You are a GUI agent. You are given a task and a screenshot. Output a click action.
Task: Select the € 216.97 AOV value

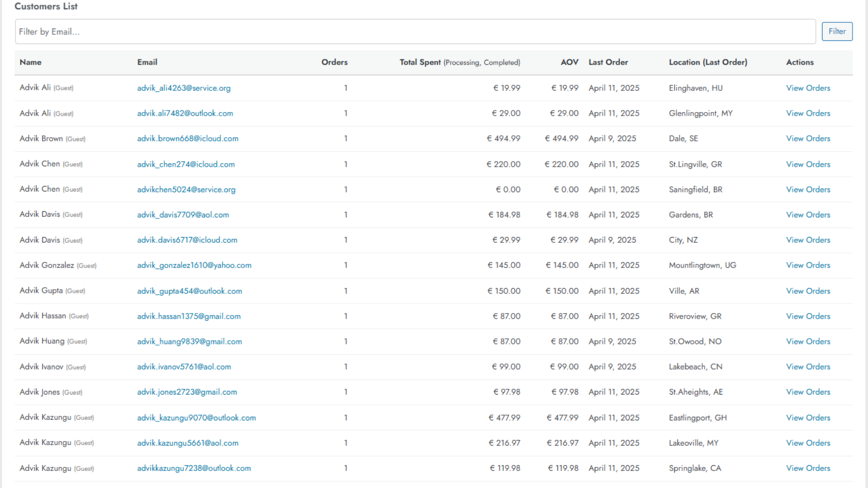[x=563, y=443]
